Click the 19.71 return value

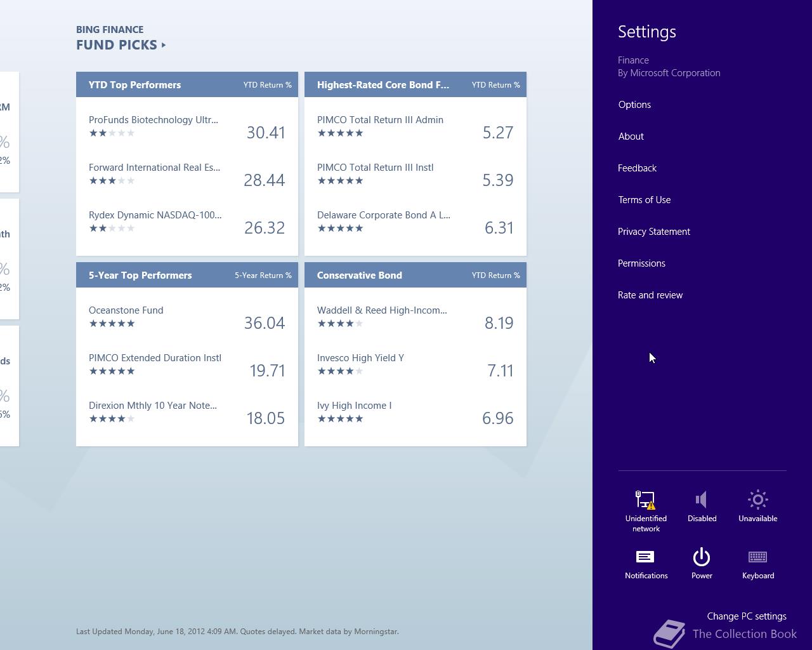point(267,371)
